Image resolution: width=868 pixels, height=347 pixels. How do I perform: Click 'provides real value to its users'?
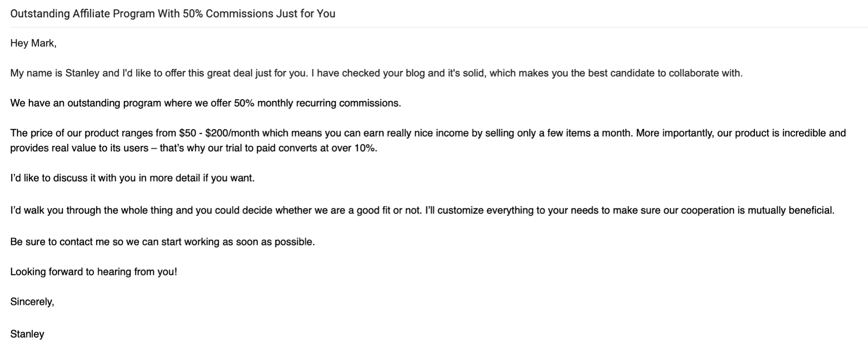coord(79,148)
